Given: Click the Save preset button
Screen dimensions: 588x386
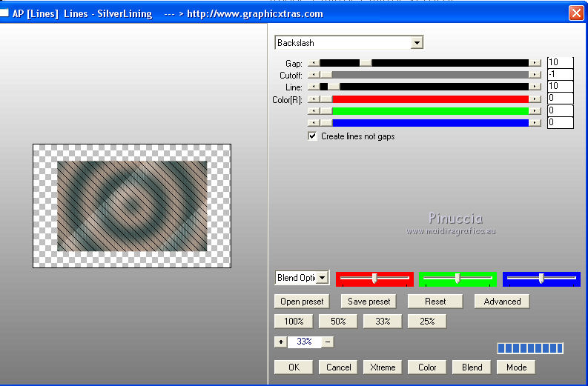Looking at the screenshot, I should pyautogui.click(x=369, y=302).
